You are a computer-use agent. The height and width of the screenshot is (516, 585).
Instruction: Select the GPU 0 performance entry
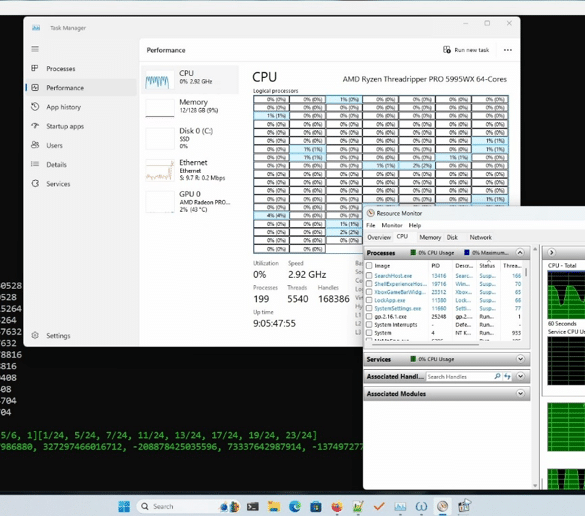coord(190,201)
